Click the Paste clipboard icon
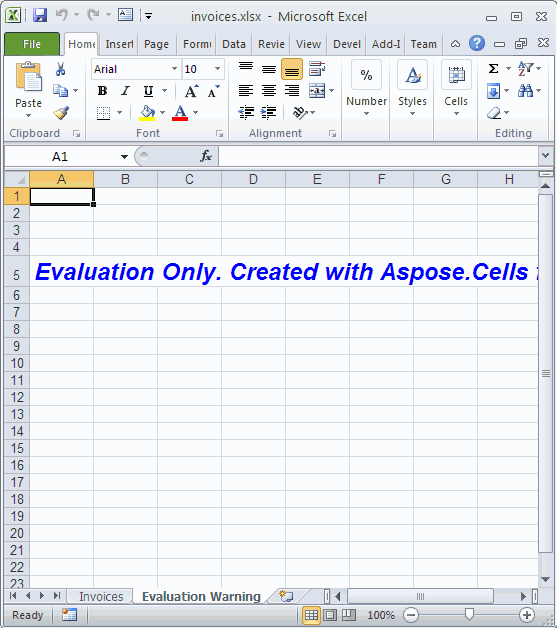This screenshot has height=628, width=557. pyautogui.click(x=28, y=78)
